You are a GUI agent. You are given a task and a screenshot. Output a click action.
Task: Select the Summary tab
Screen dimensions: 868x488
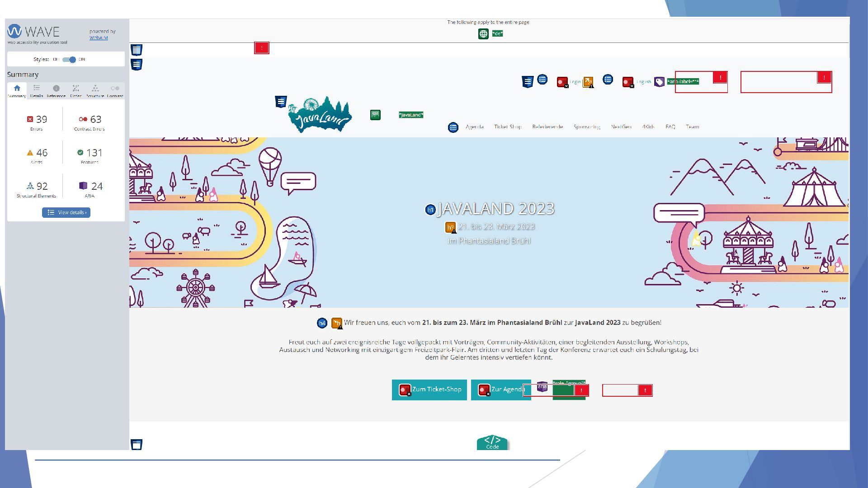[17, 91]
